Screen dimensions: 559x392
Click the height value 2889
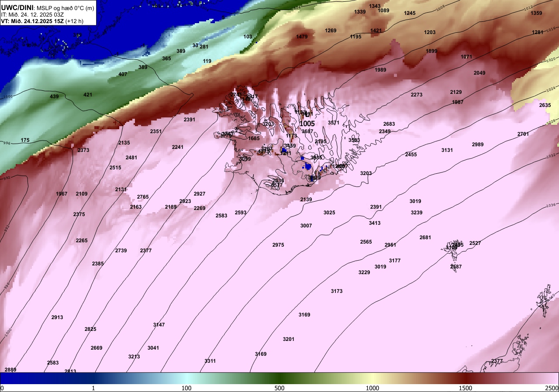[10, 370]
